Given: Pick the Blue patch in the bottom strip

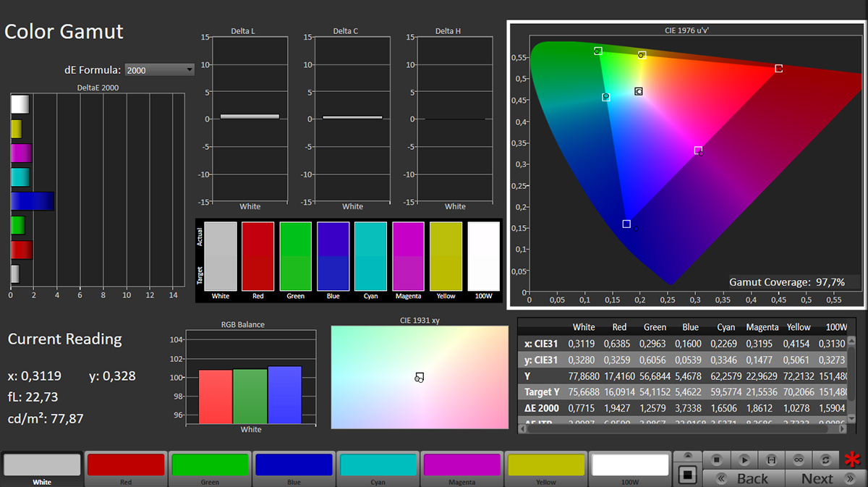Looking at the screenshot, I should click(x=294, y=465).
